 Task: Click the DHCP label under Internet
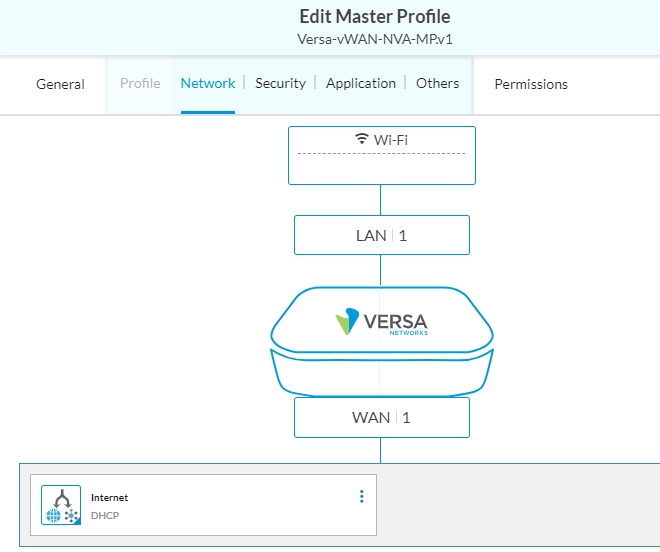coord(105,515)
